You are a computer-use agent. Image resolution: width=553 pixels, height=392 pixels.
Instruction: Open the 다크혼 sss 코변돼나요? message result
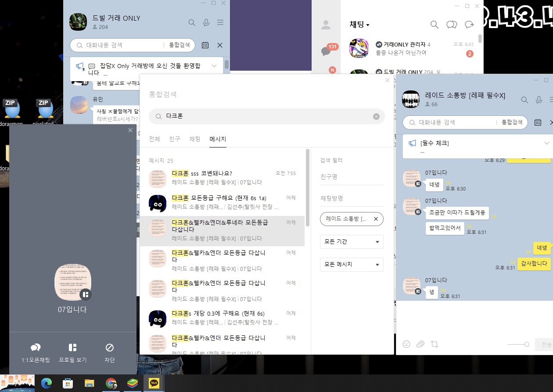pos(222,177)
